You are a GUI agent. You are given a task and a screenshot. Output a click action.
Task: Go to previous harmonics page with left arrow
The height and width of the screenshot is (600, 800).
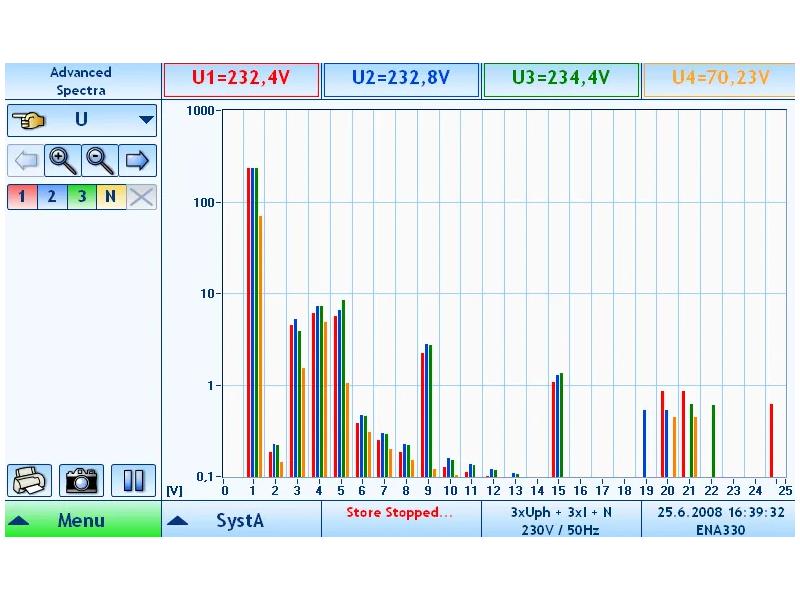pos(26,160)
